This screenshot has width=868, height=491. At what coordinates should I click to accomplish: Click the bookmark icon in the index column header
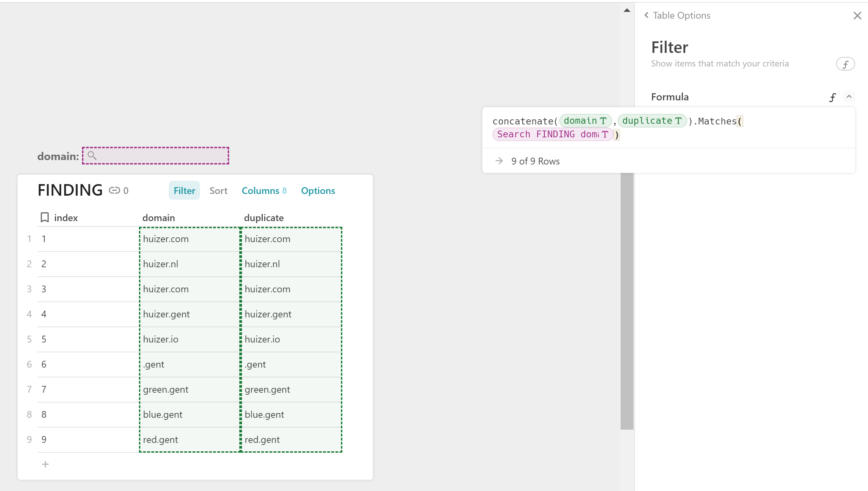tap(44, 217)
